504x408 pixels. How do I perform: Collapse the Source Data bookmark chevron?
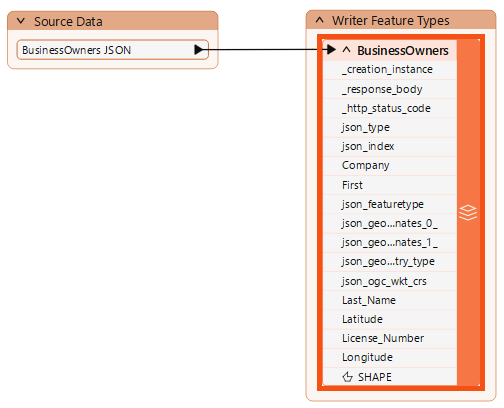coord(21,21)
